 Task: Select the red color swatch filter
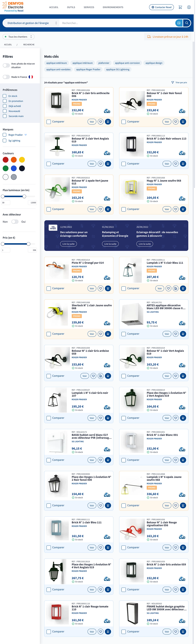tap(6, 160)
